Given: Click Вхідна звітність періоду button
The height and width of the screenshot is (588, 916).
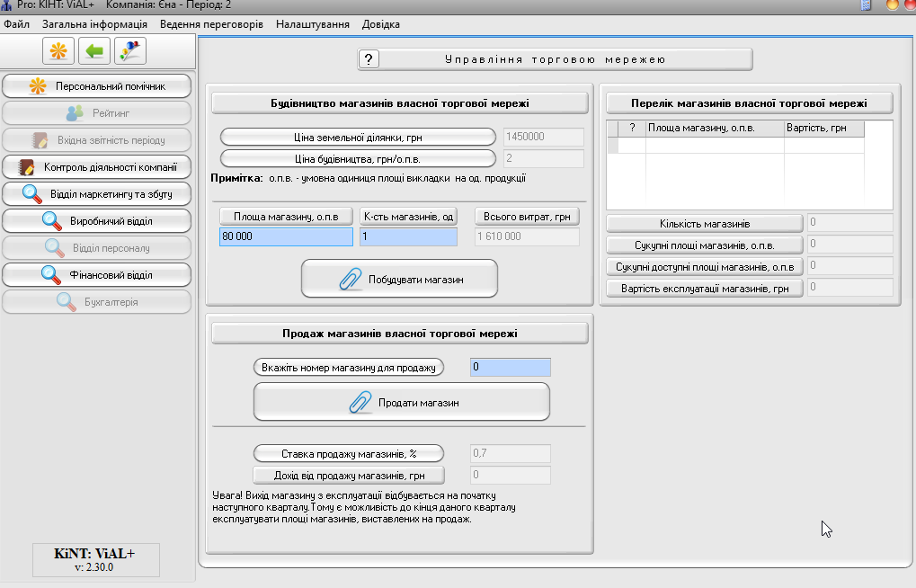Looking at the screenshot, I should [97, 140].
